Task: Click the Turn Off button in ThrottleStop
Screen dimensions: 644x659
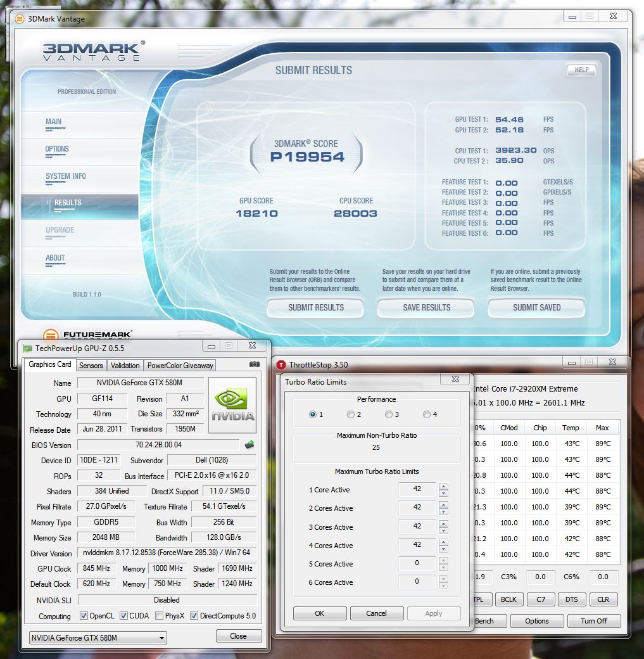Action: 594,621
